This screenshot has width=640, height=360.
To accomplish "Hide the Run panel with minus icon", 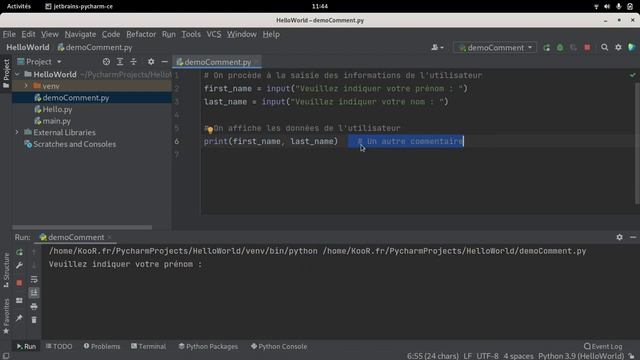I will (x=633, y=237).
